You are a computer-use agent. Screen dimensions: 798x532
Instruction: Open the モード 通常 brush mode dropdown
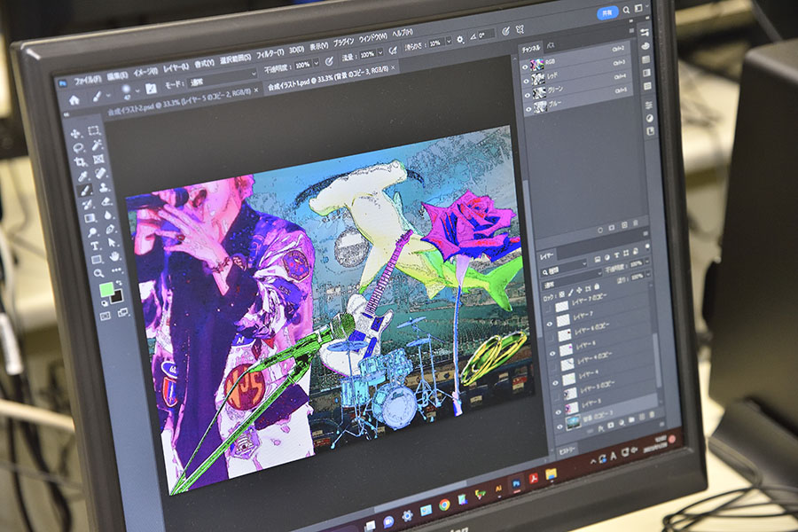(x=223, y=79)
